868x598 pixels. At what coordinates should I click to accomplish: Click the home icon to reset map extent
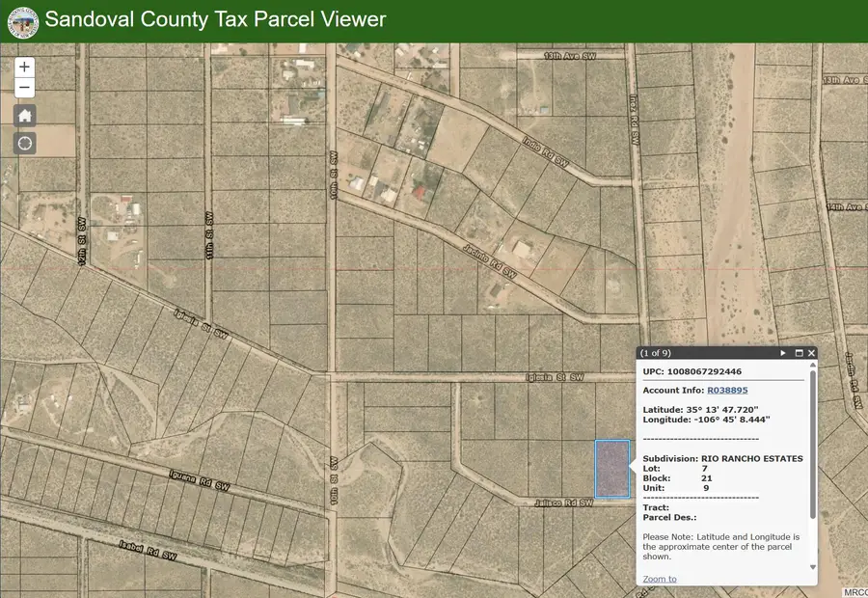(23, 115)
